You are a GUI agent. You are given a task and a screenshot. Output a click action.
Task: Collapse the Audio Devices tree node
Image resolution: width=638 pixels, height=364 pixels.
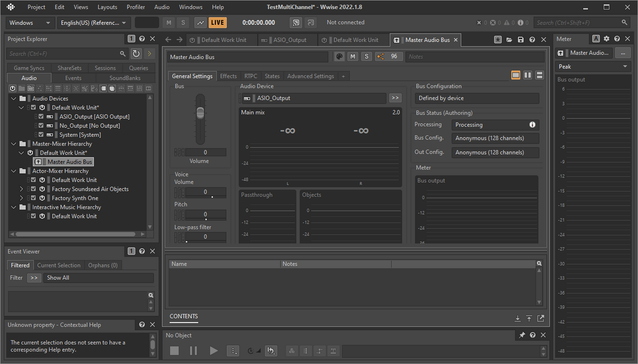click(x=13, y=99)
